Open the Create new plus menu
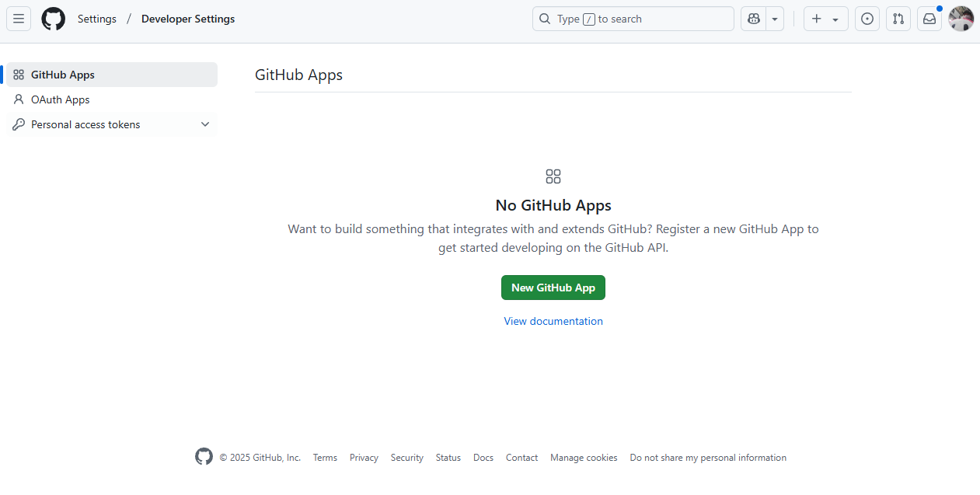This screenshot has height=495, width=980. 825,19
